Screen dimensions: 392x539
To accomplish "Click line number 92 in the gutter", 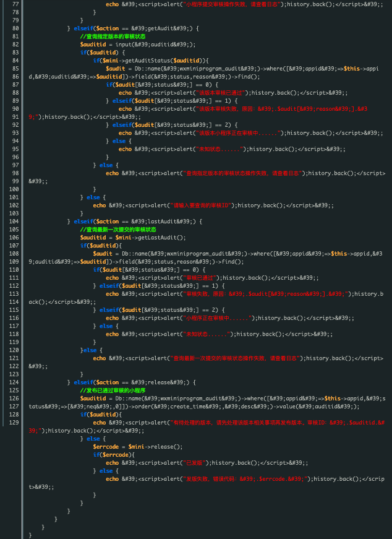I will pos(15,125).
